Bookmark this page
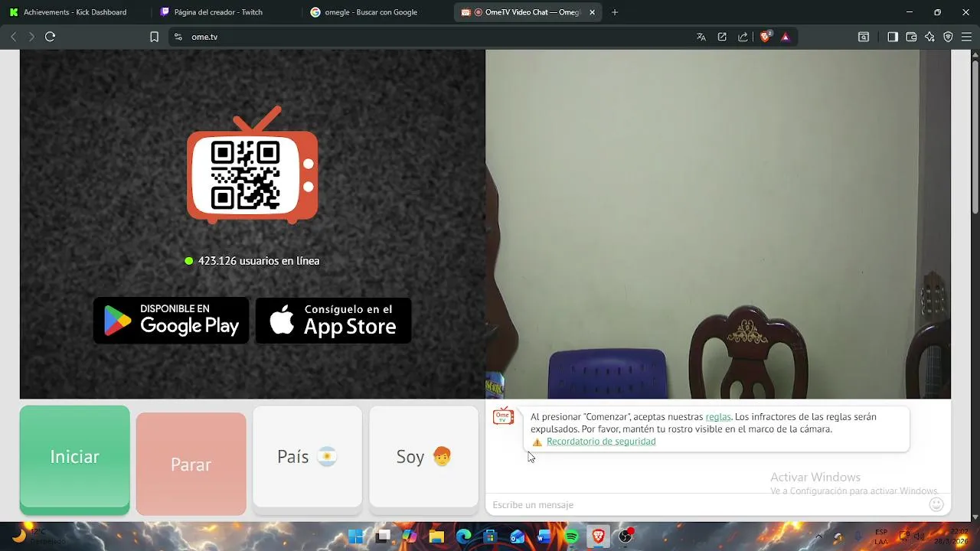980x551 pixels. pyautogui.click(x=154, y=37)
